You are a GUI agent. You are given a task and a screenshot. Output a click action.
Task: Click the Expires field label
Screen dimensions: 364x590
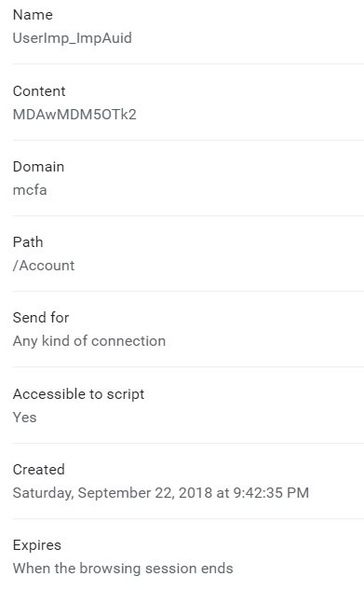point(37,545)
